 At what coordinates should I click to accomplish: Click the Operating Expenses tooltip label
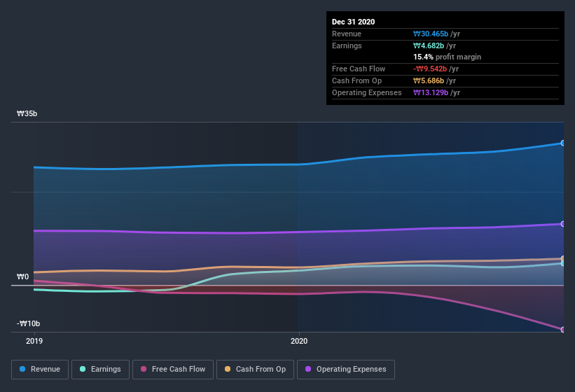pos(367,92)
